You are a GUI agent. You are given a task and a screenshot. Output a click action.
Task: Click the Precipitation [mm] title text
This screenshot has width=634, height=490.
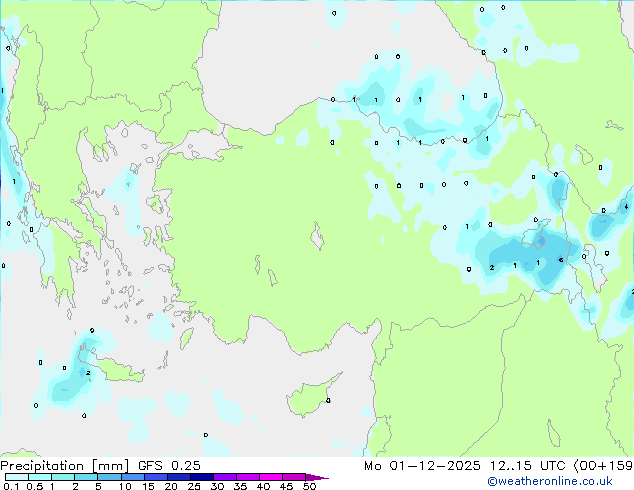pos(65,466)
